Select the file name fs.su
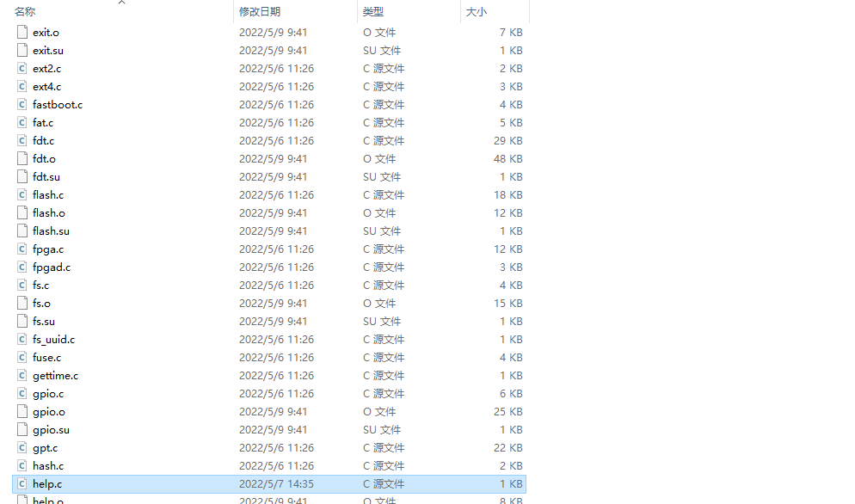The width and height of the screenshot is (855, 504). 44,322
